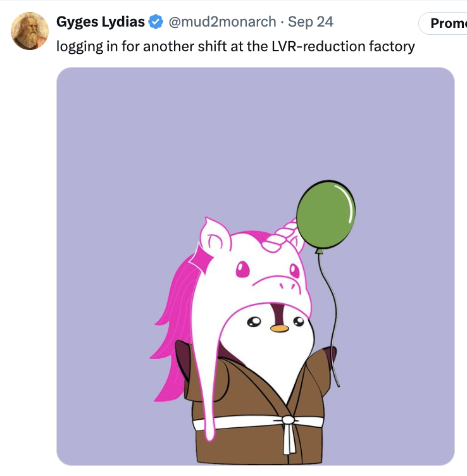
Task: Open the Gyges Lydias display name link
Action: point(101,22)
